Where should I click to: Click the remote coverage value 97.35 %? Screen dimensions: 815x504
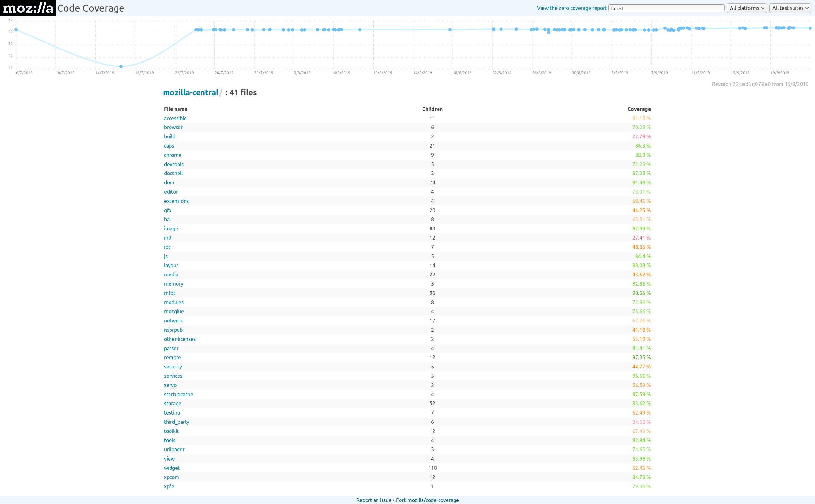coord(641,357)
